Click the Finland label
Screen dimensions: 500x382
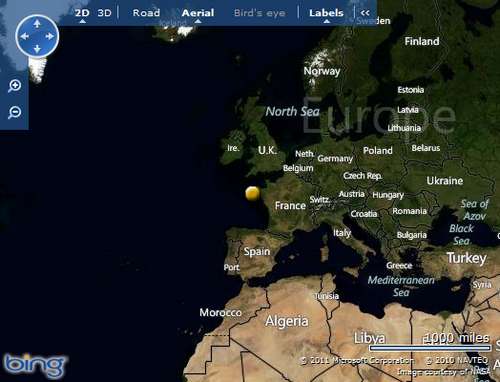(422, 41)
